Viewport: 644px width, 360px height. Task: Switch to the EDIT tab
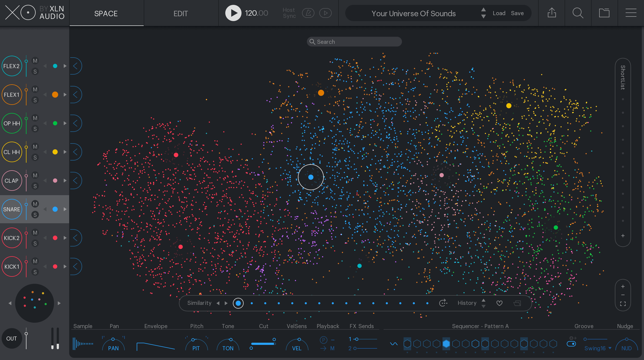[181, 13]
